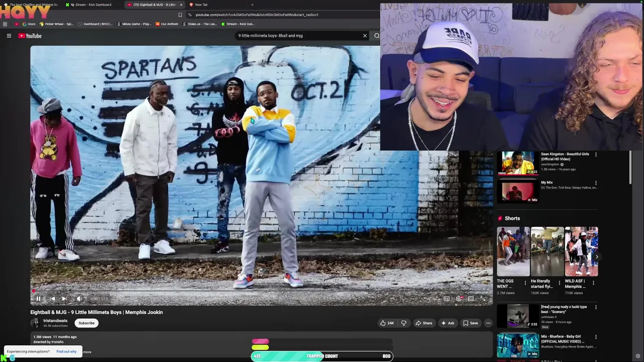Click the Shorts section header icon
Viewport: 644px width, 362px height.
pos(500,218)
